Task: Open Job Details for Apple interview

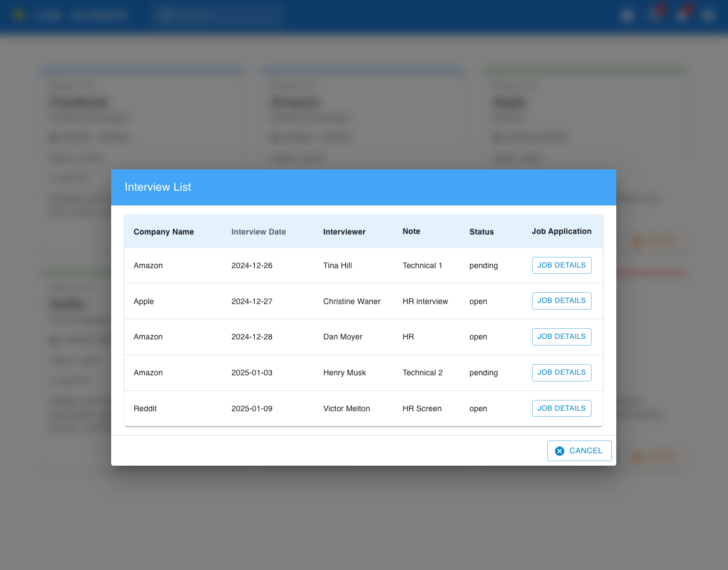Action: 561,301
